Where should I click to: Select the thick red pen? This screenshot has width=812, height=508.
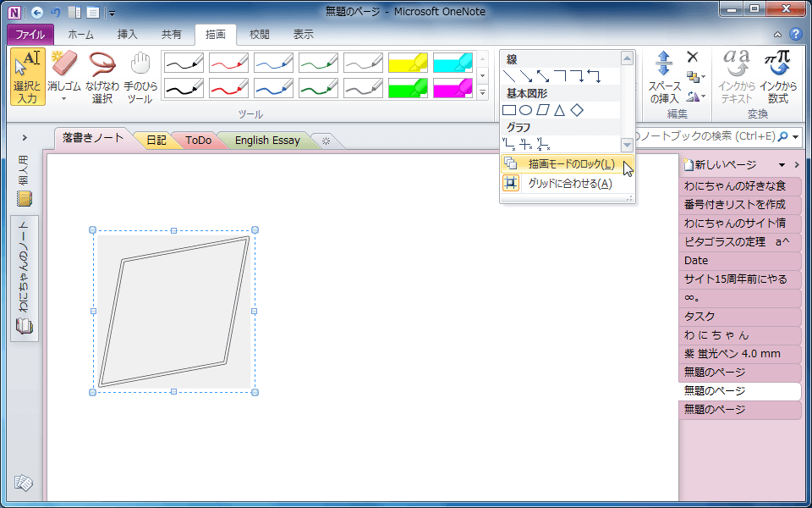point(228,88)
